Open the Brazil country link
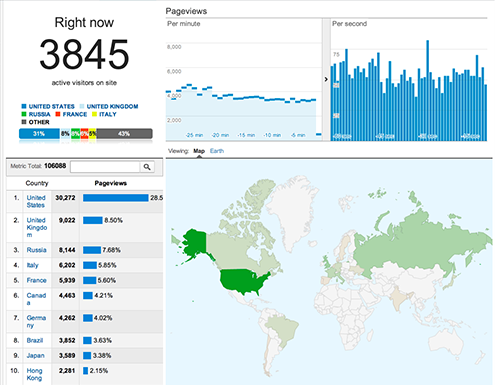The image size is (495, 385). [35, 340]
